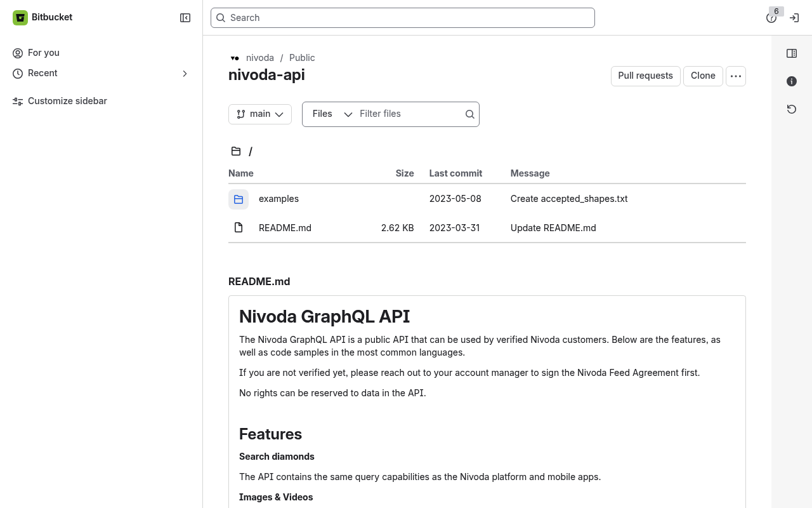Screen dimensions: 812x508
Task: Click the root slash in the path
Action: tap(251, 151)
